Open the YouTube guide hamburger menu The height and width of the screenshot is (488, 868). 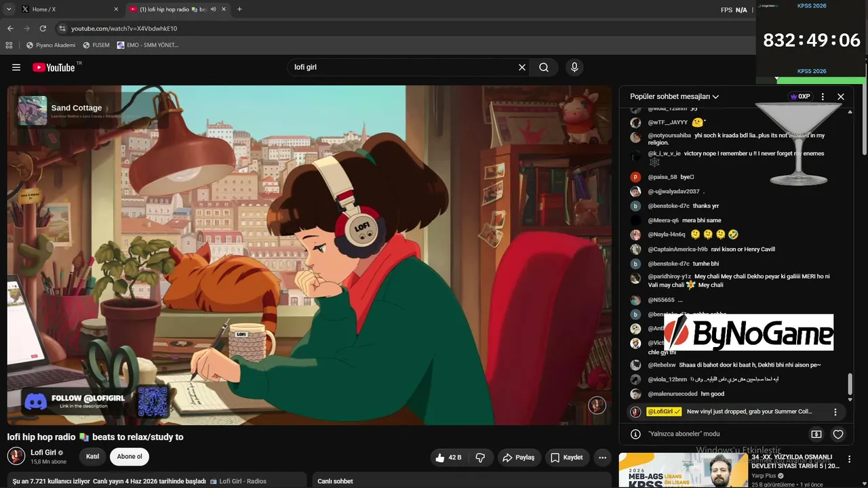coord(16,67)
